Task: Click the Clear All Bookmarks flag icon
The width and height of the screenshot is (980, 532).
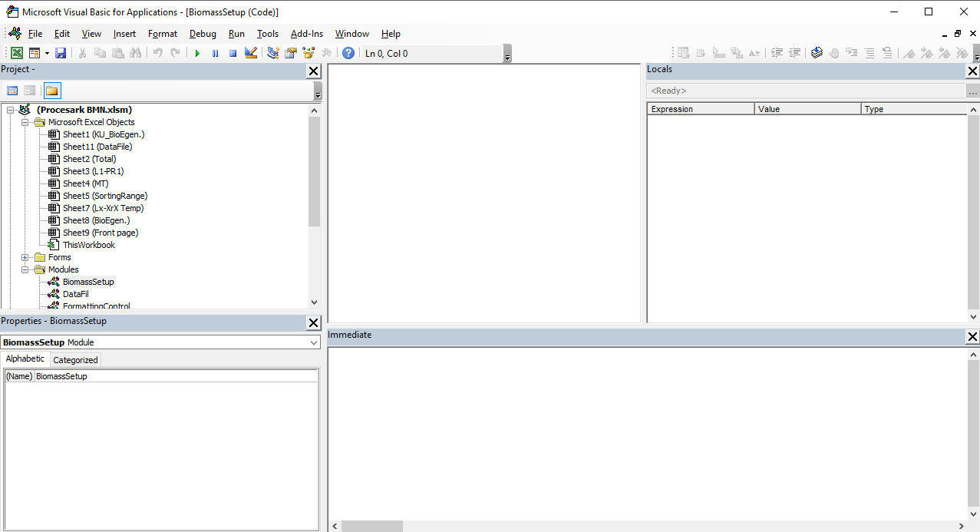Action: pyautogui.click(x=962, y=53)
